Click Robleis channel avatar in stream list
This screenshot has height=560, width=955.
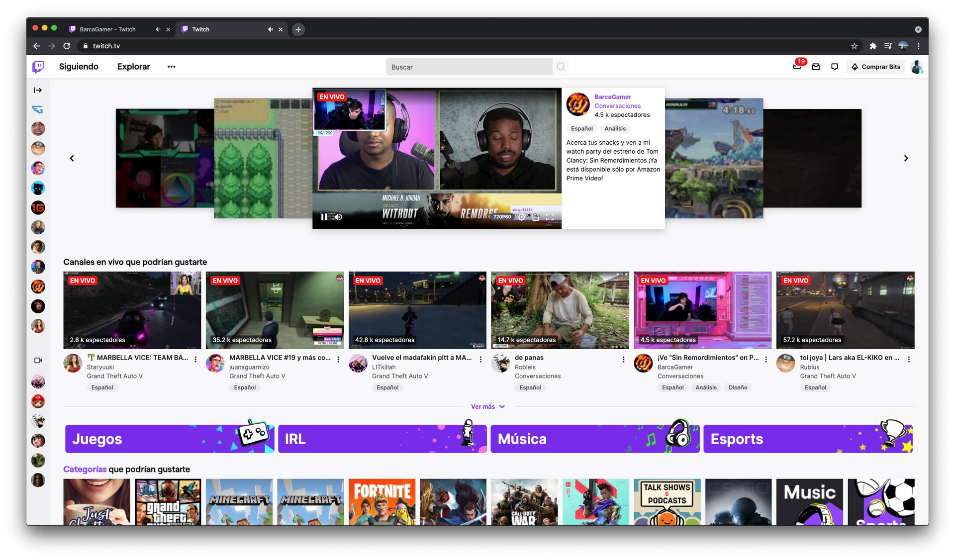tap(500, 363)
